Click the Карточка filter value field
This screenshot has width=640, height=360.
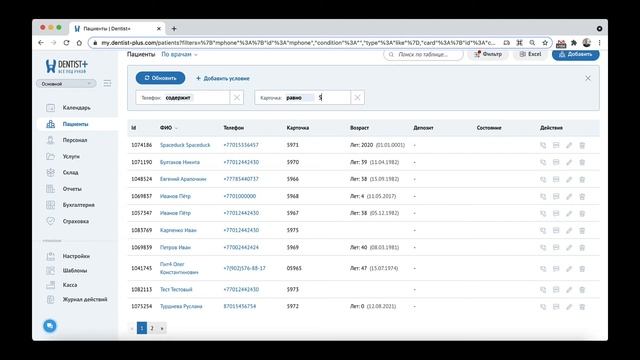(333, 98)
